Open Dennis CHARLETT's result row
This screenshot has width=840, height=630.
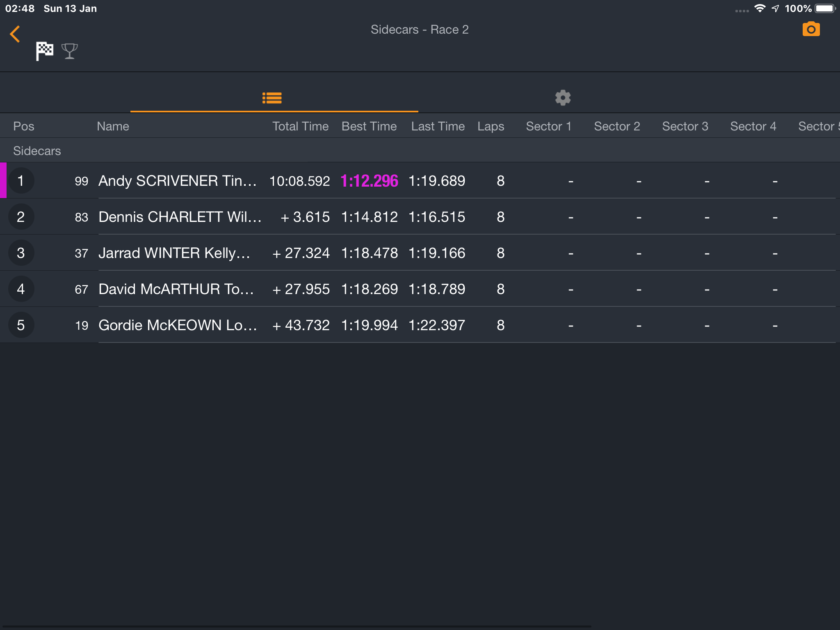pos(420,217)
